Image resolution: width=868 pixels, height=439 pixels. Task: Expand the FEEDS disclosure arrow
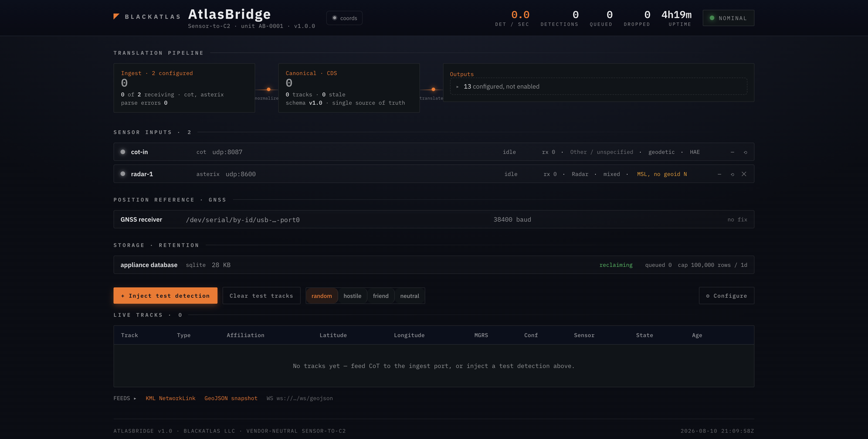coord(135,398)
